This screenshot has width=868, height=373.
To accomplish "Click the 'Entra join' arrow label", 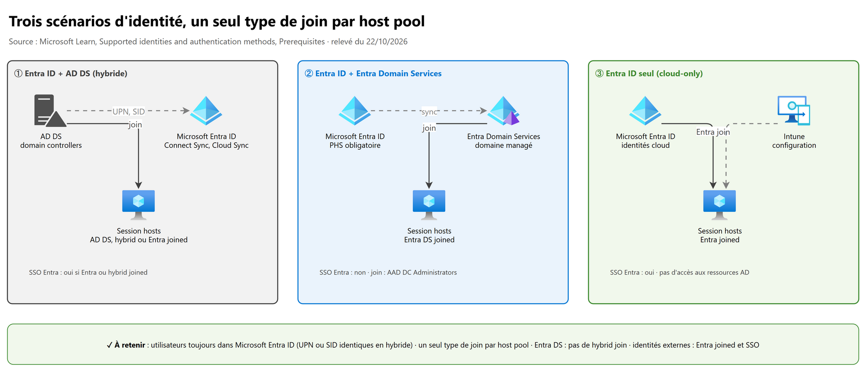I will coord(713,132).
